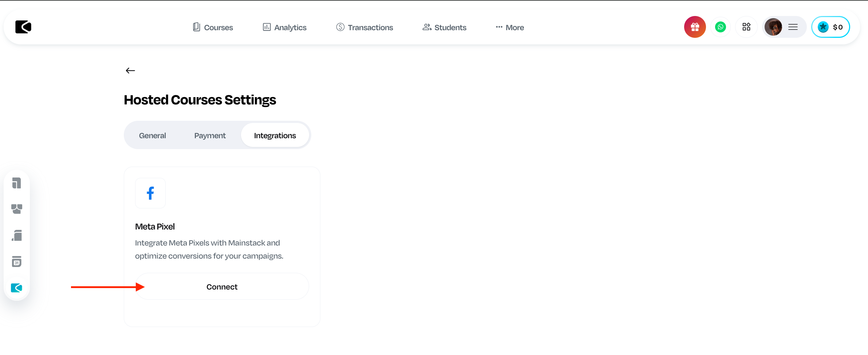Open the apps grid icon
The height and width of the screenshot is (355, 868).
(746, 27)
